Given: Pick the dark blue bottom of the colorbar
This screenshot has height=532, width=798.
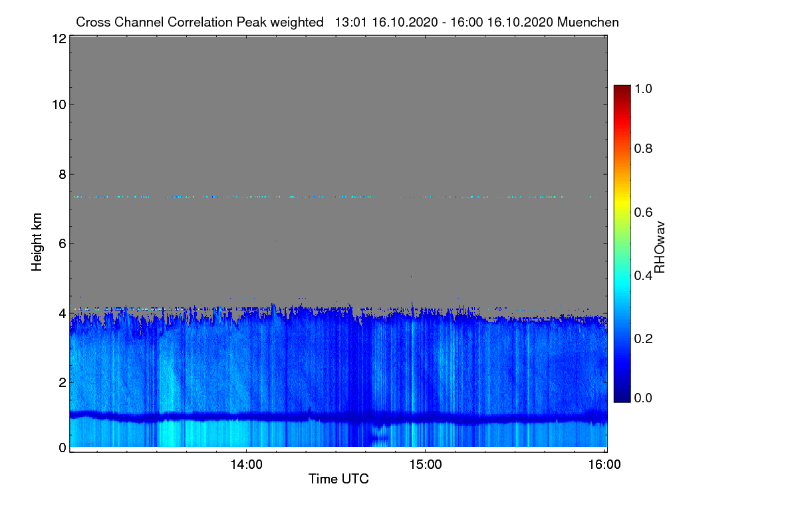Looking at the screenshot, I should point(622,397).
